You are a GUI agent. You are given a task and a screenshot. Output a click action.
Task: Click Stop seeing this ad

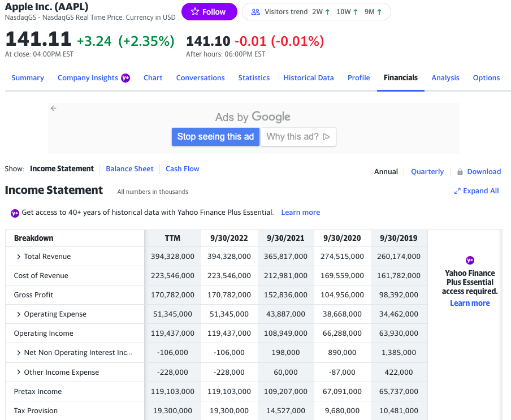coord(215,137)
